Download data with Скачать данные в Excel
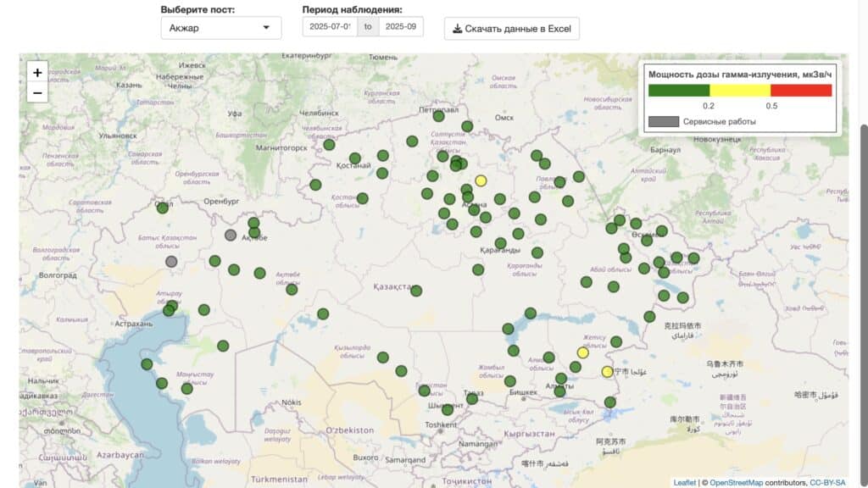Screen dimensions: 868x488 [511, 29]
